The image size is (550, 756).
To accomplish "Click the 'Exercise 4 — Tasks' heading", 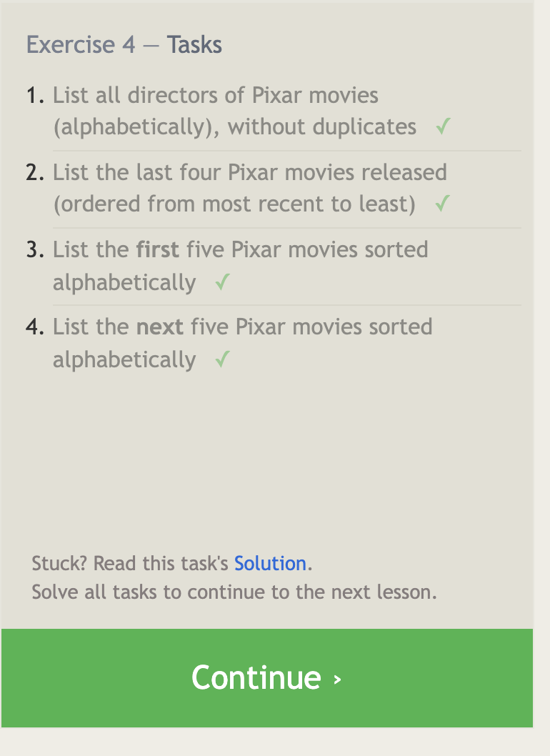I will 124,45.
